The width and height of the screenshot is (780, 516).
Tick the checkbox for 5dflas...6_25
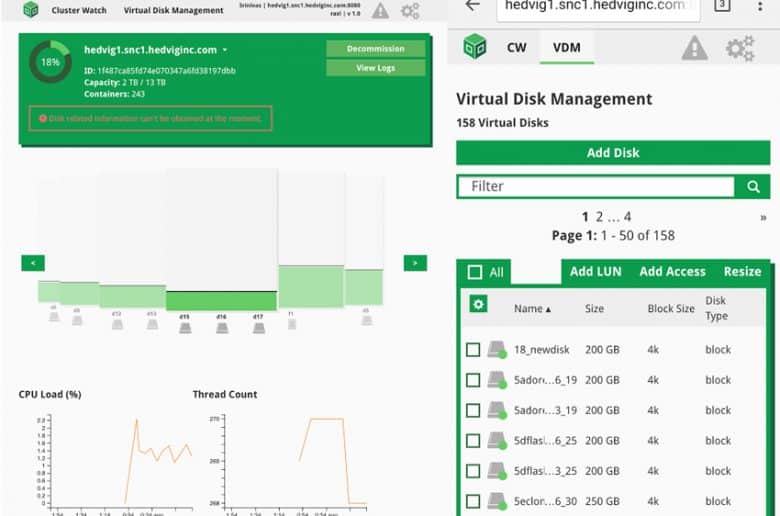tap(473, 441)
